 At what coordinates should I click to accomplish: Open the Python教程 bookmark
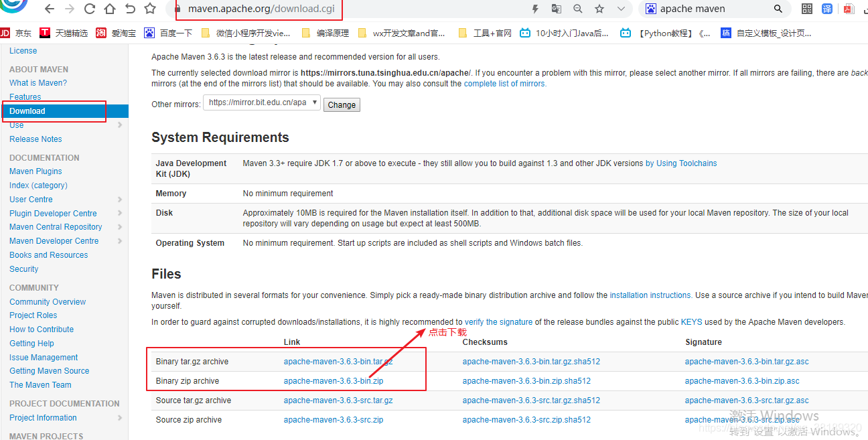(x=666, y=33)
